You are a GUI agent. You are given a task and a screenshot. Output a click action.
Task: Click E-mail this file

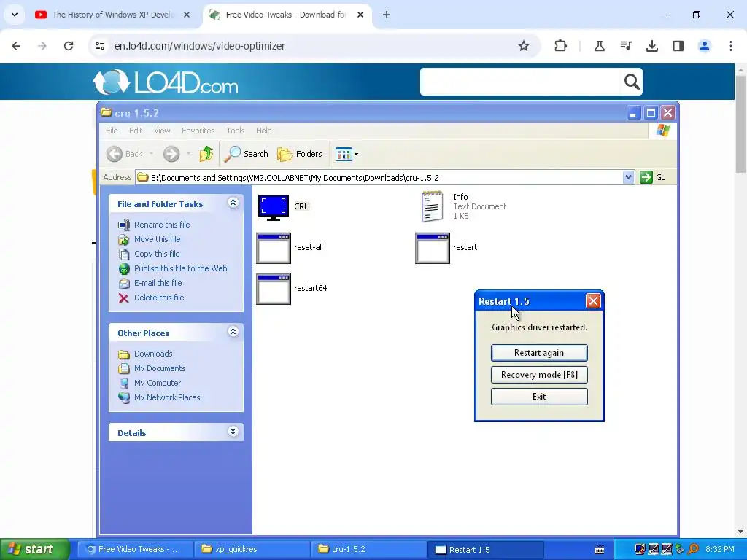[158, 283]
